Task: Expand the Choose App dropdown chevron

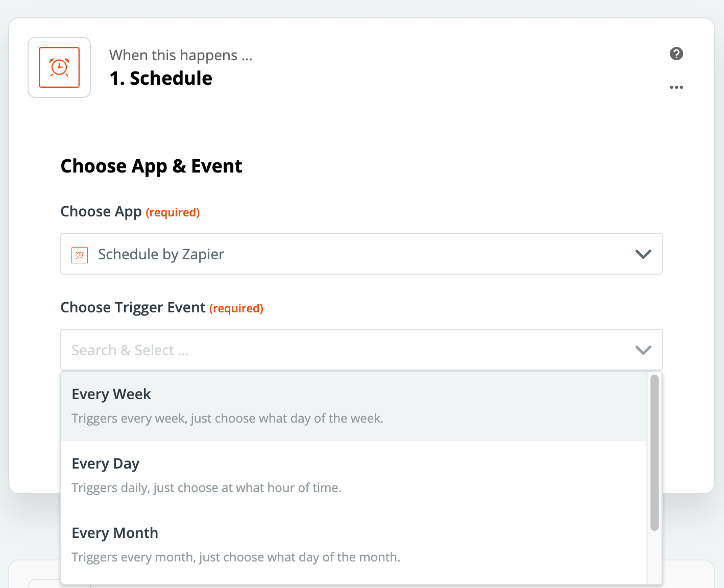Action: pyautogui.click(x=643, y=254)
